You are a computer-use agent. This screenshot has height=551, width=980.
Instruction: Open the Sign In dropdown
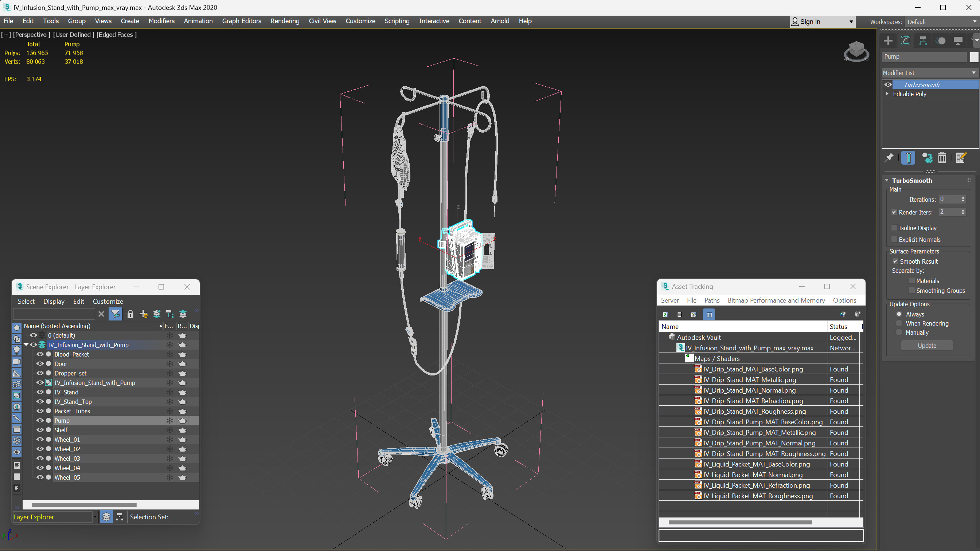[823, 22]
